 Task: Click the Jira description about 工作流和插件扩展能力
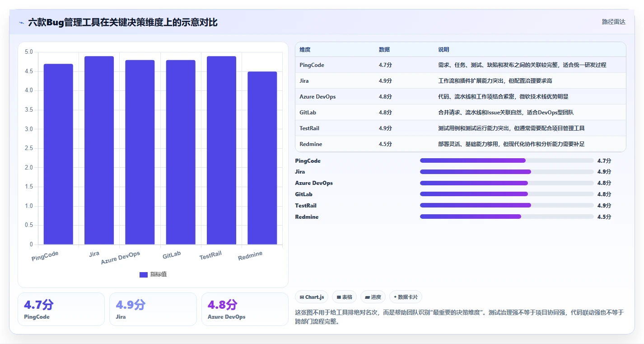[x=495, y=81]
